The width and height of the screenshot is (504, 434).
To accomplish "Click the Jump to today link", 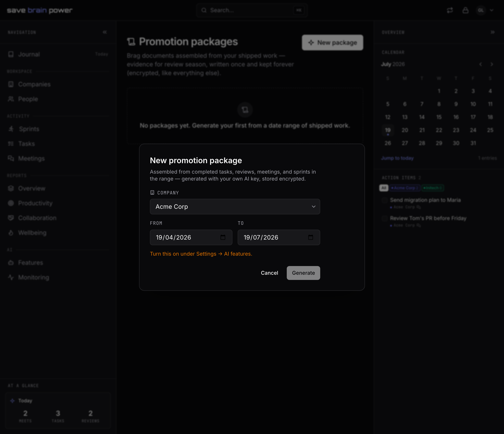I will 397,158.
